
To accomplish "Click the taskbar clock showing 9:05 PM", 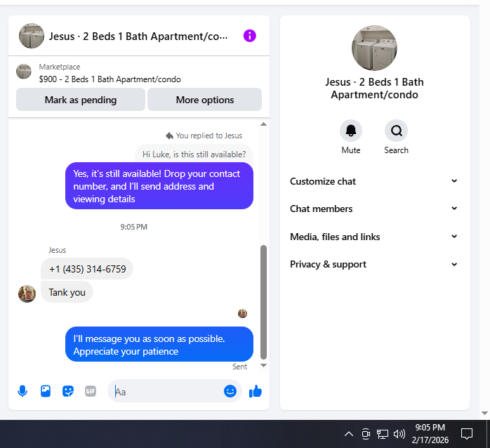I will (x=430, y=434).
